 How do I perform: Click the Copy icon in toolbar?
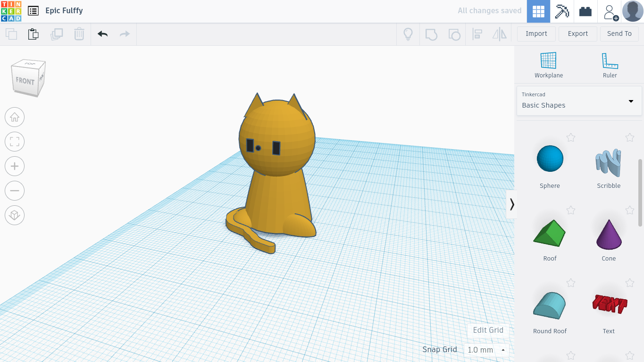[x=11, y=34]
